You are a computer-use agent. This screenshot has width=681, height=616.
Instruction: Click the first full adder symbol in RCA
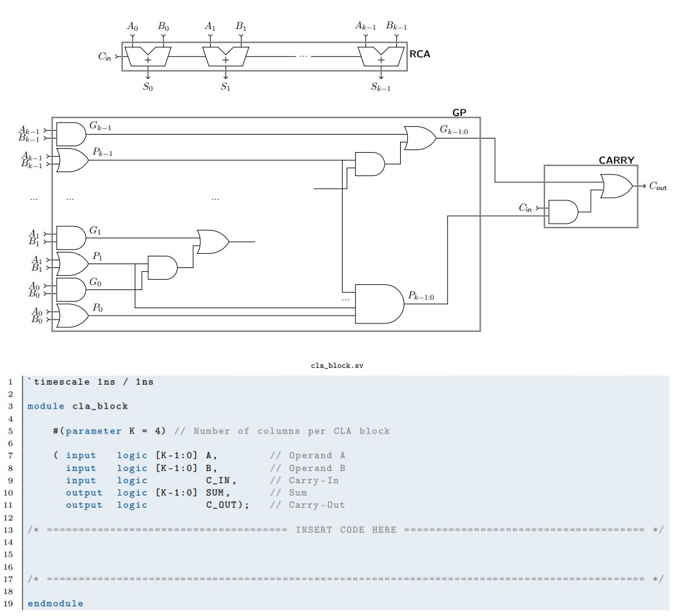point(148,57)
